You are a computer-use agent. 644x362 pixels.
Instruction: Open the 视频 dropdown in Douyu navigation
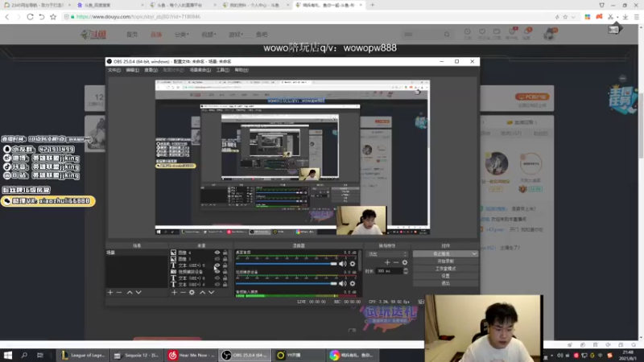[208, 35]
